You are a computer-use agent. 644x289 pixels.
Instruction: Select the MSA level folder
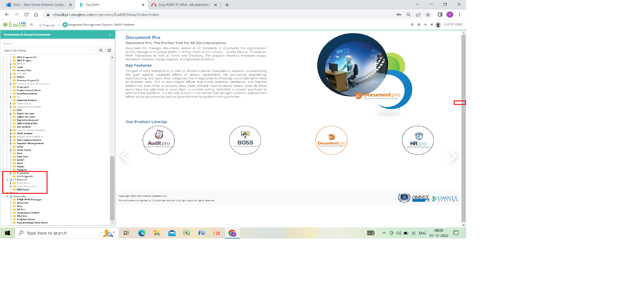[23, 190]
